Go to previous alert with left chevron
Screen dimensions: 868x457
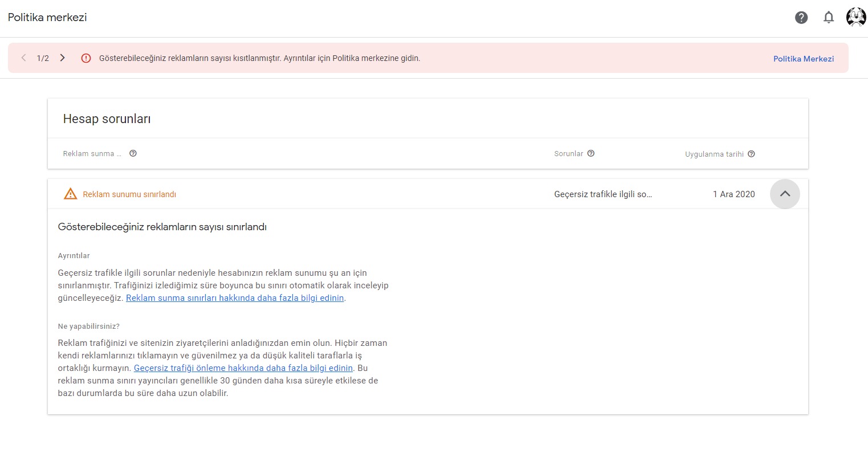tap(23, 58)
